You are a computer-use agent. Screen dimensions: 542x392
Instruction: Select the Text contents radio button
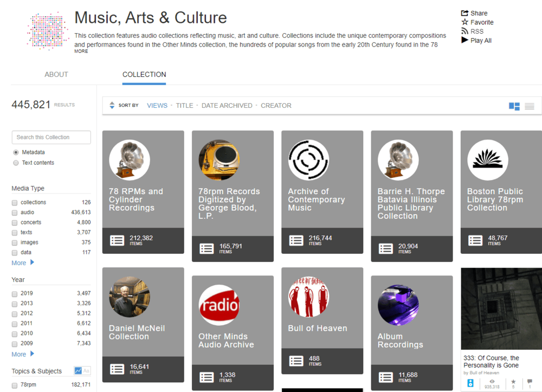[x=16, y=163]
